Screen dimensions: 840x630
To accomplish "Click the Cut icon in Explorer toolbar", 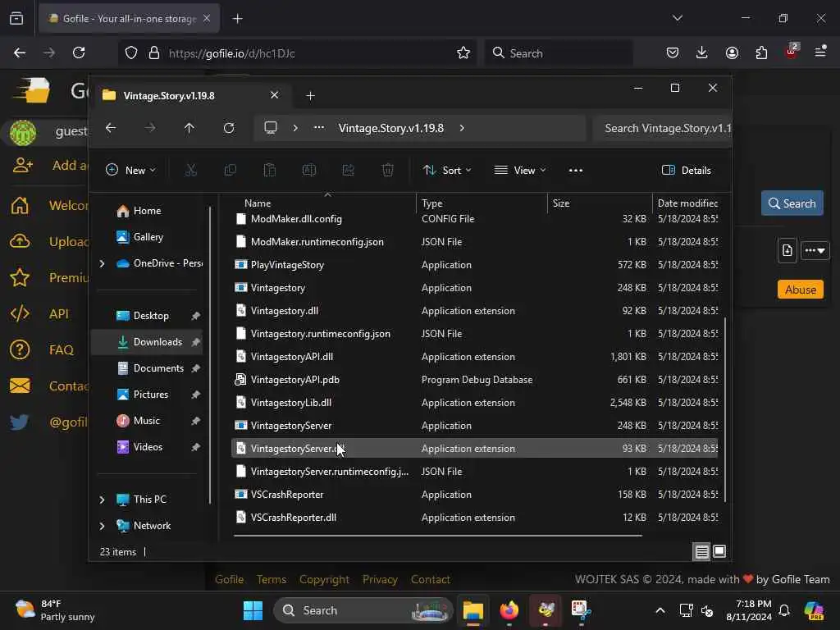I will tap(190, 171).
